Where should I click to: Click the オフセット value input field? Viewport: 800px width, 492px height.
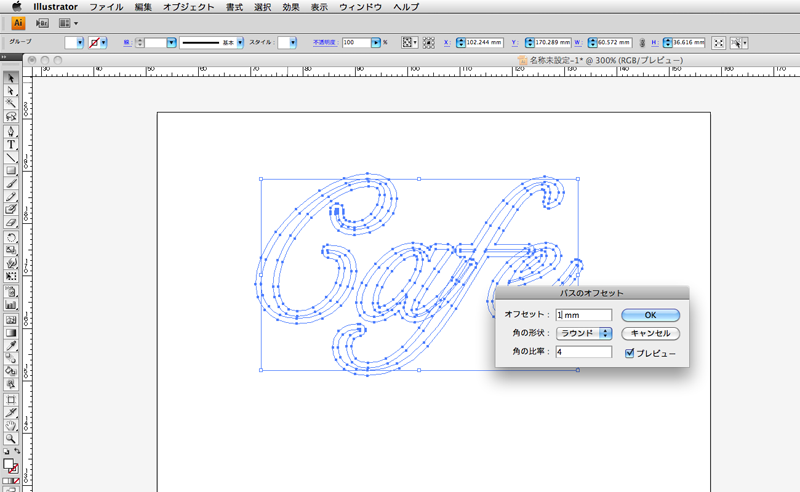click(584, 315)
